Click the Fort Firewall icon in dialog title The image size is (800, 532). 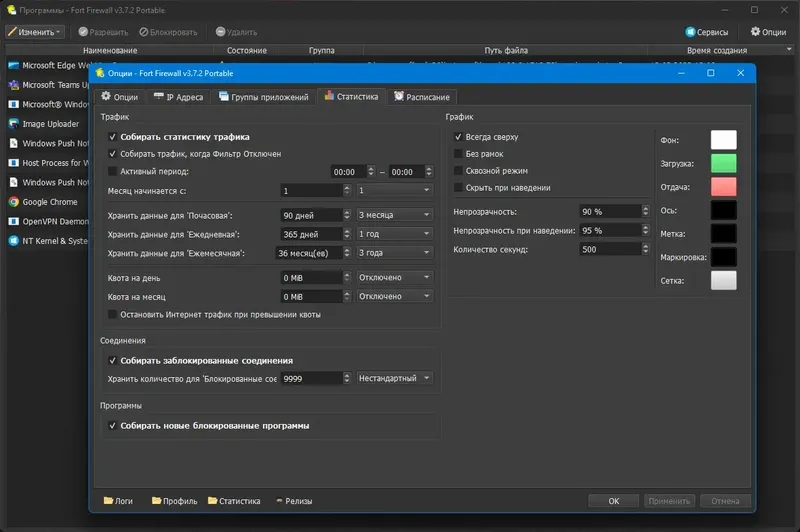(100, 73)
